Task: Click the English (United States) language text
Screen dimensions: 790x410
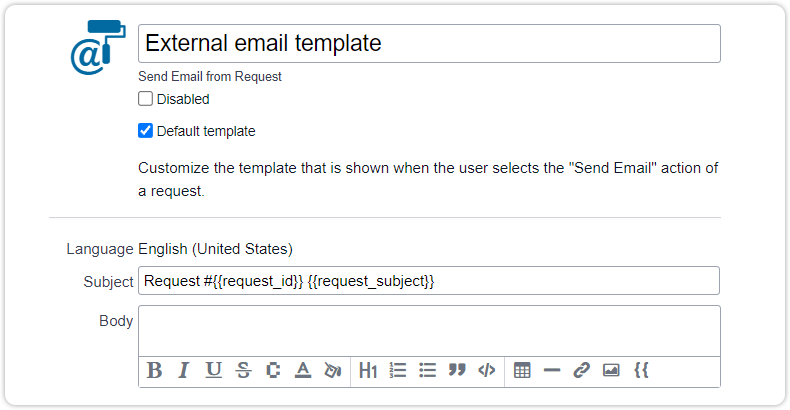Action: 215,249
